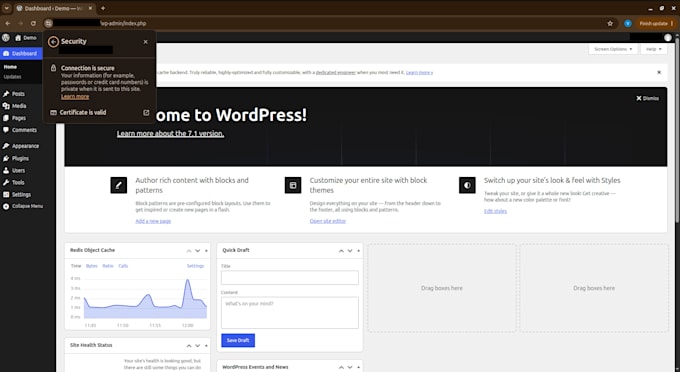Click the Quick Draft Content textarea
This screenshot has height=372, width=680.
pos(290,313)
